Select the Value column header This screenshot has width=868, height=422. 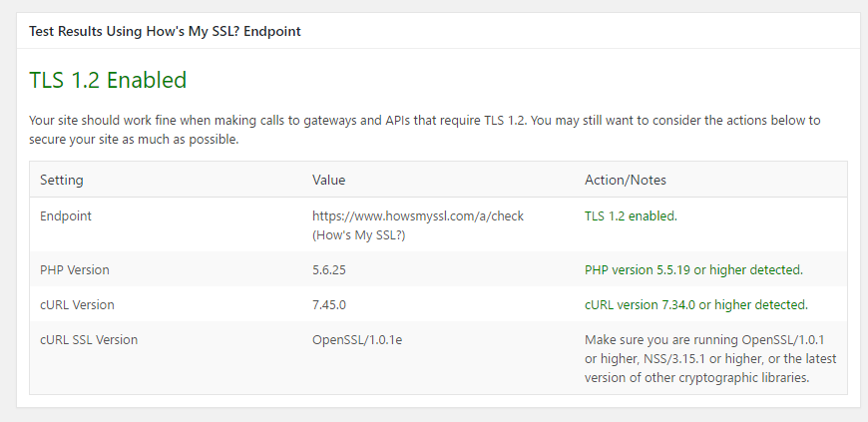(328, 181)
